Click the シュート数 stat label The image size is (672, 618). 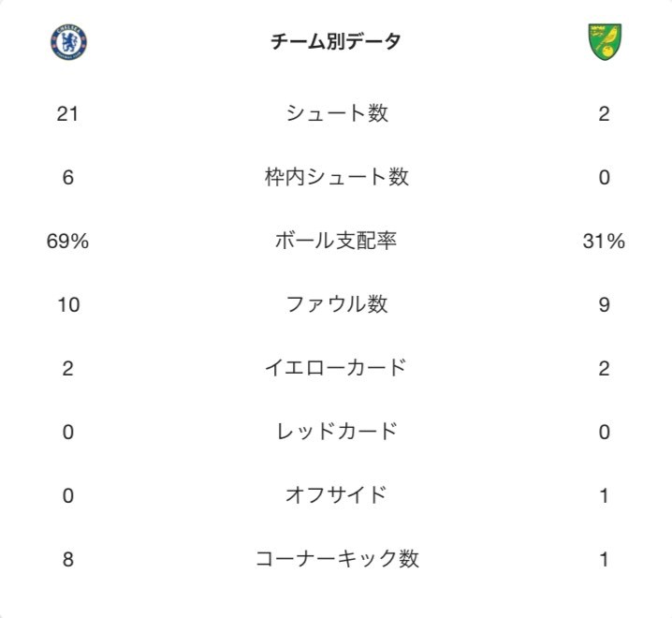[337, 113]
